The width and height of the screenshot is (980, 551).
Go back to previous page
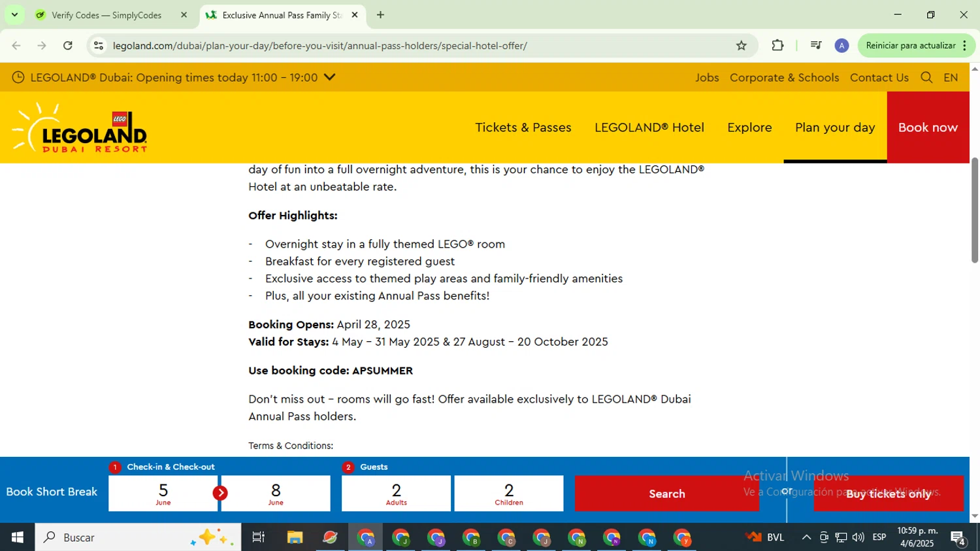[x=16, y=46]
